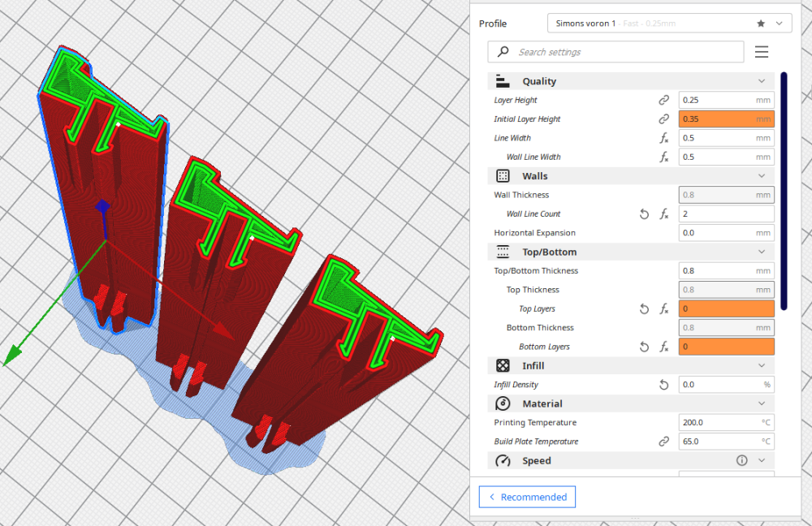Click the formula icon beside Top Layers

point(663,309)
